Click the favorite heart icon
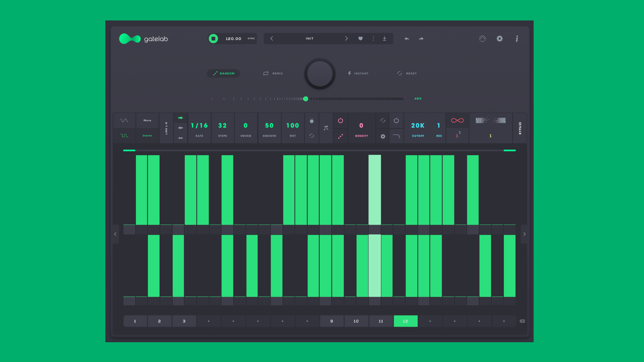This screenshot has width=644, height=362. click(x=361, y=39)
